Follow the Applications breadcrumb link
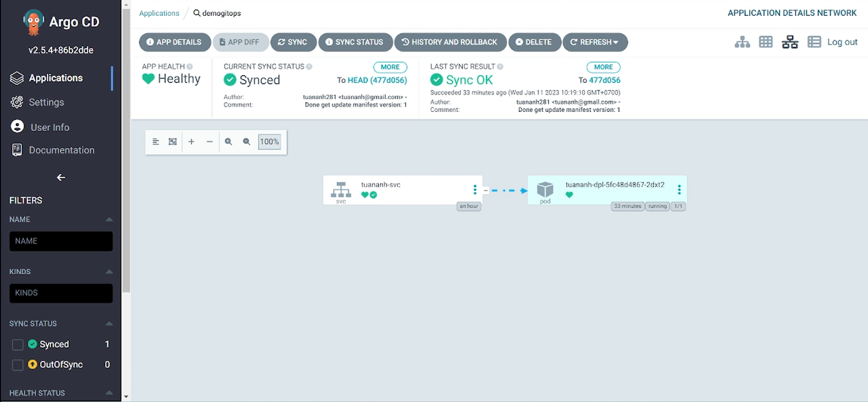 coord(159,13)
